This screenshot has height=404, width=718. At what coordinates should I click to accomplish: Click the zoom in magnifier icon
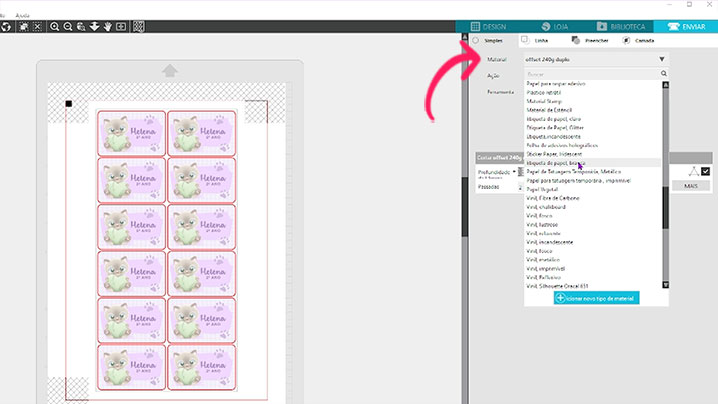click(x=55, y=27)
